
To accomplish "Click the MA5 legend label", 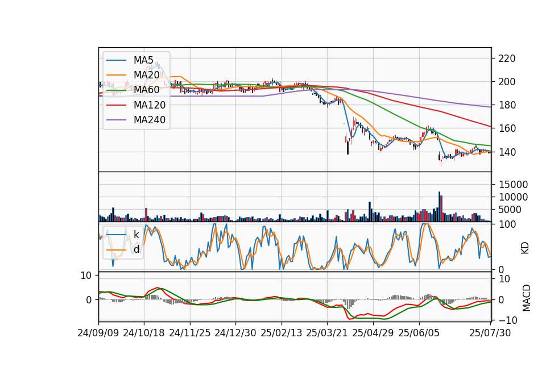I will click(143, 60).
